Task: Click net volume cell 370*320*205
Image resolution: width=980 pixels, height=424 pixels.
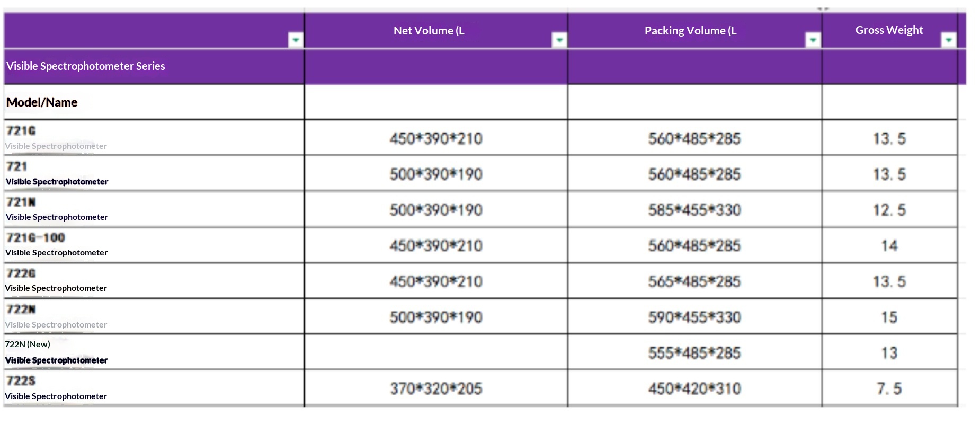Action: tap(435, 388)
